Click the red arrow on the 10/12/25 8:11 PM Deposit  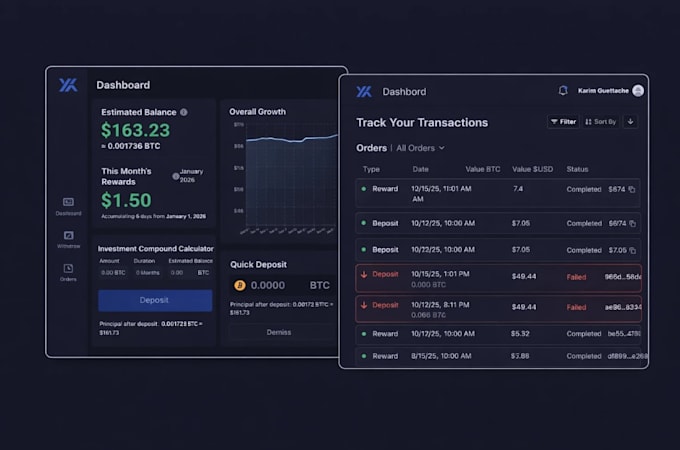click(x=364, y=305)
